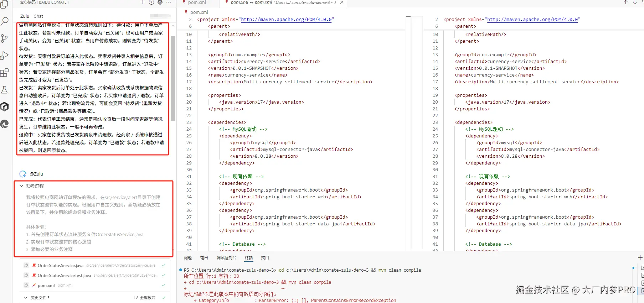Viewport: 644px width, 303px height.
Task: Click edit pencil icon for OrderStatusServiceTest.java
Action: coord(26,275)
